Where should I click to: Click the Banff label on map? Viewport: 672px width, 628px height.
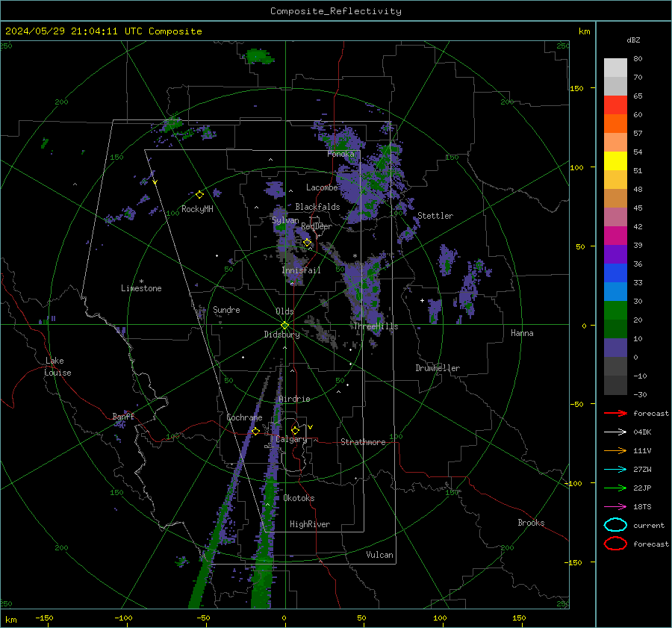pos(123,417)
